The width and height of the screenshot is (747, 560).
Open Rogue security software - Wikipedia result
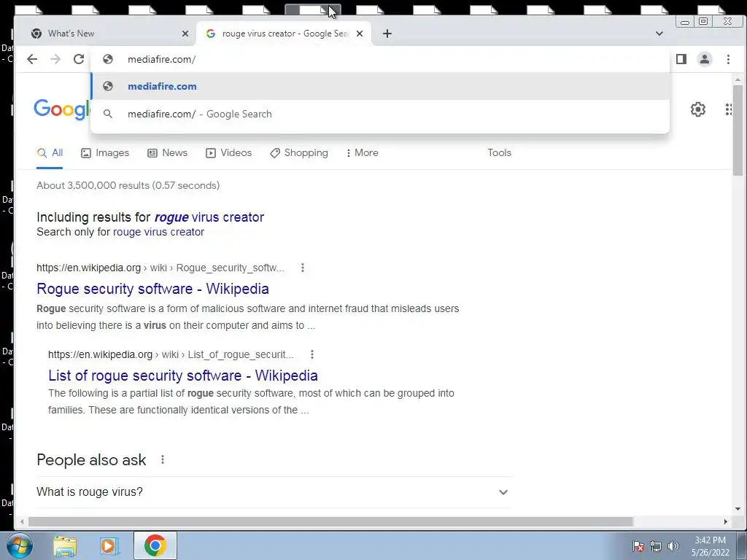click(x=152, y=289)
